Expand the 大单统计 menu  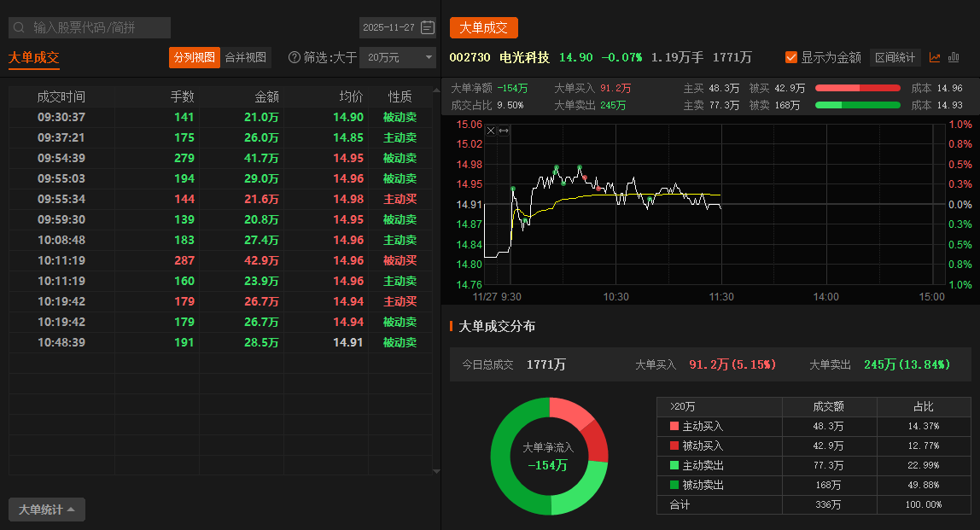[47, 510]
